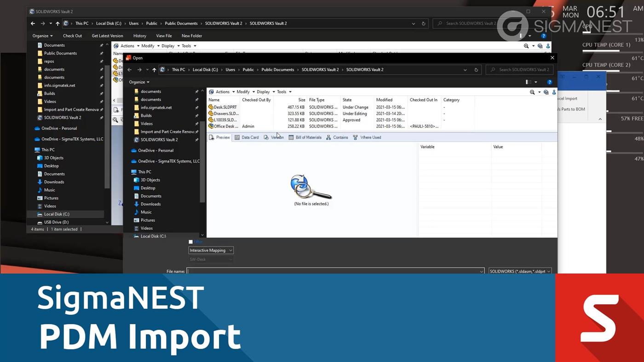
Task: Sort files by the State column header
Action: [347, 100]
